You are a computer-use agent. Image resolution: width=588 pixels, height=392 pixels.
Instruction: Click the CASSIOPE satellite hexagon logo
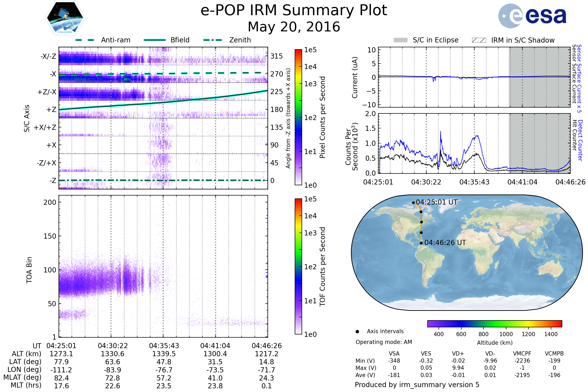point(65,18)
